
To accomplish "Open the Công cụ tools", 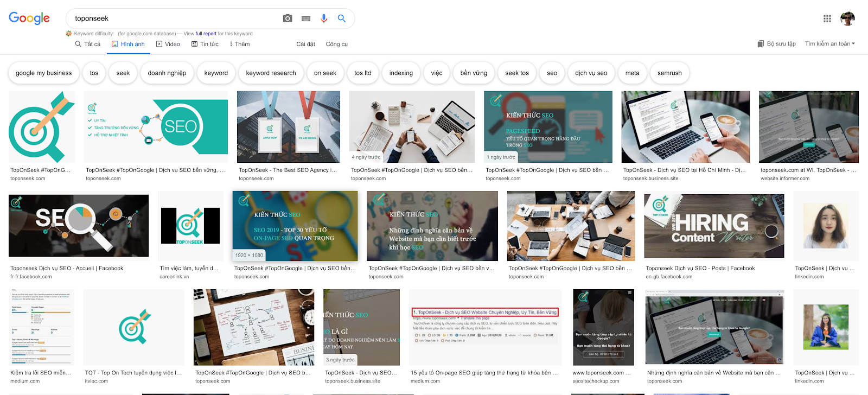I will [x=337, y=44].
